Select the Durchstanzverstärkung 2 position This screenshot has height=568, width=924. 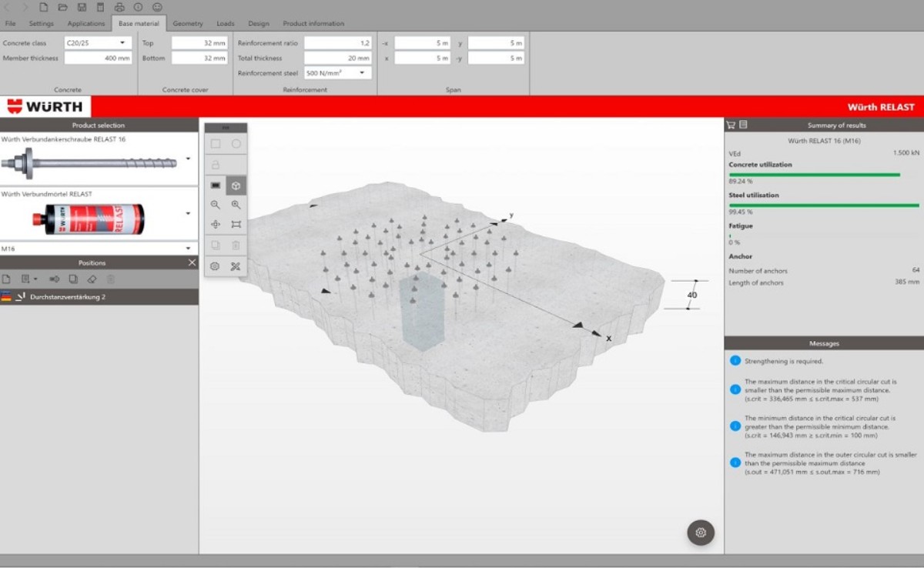click(99, 296)
